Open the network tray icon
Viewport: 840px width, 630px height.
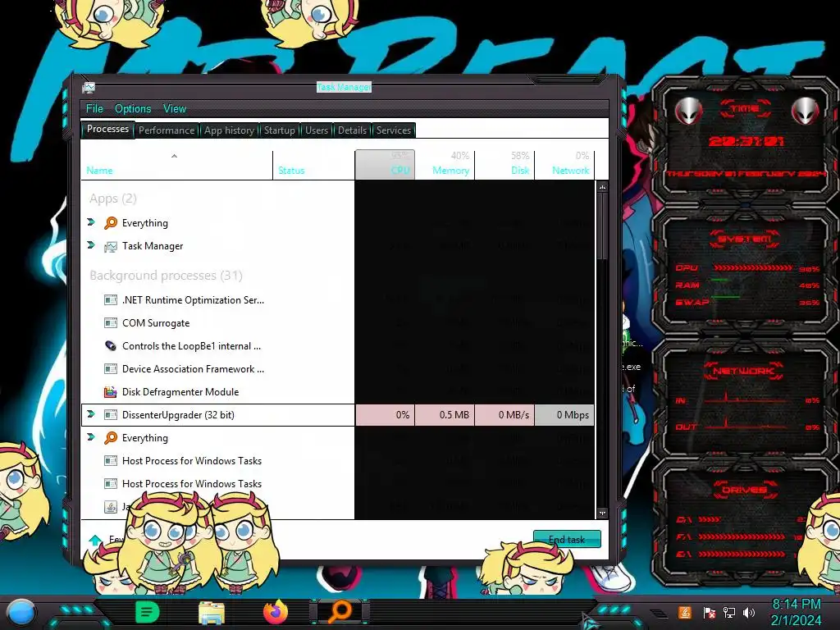729,612
